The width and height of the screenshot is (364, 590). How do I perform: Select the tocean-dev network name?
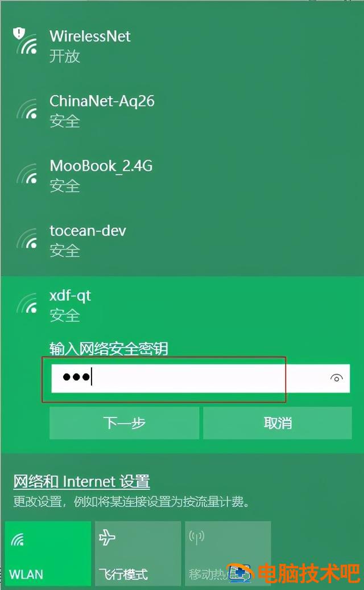[x=88, y=231]
